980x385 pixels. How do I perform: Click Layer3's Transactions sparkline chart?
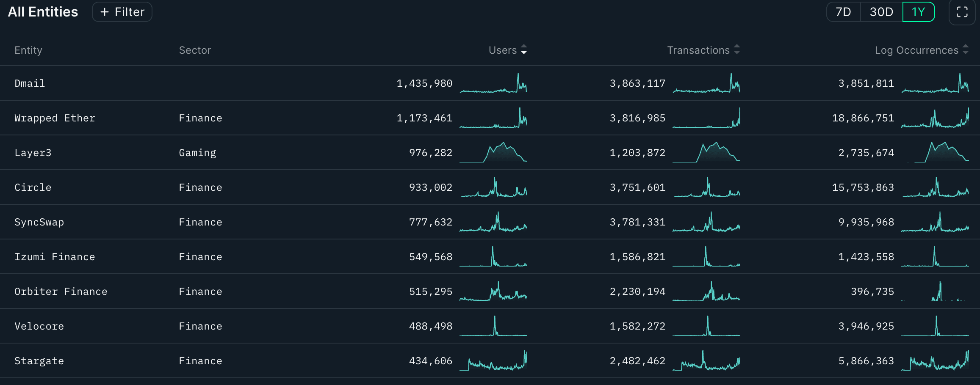point(706,152)
